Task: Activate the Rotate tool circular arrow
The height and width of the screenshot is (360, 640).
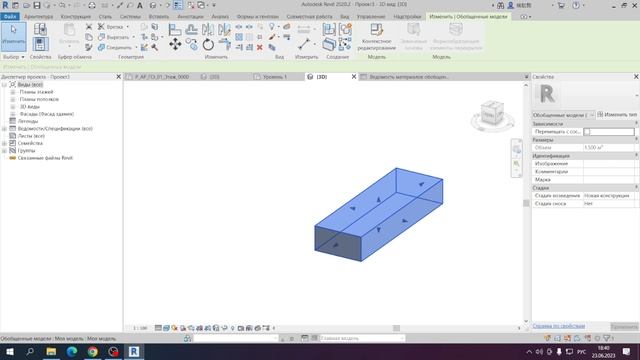Action: [x=208, y=44]
